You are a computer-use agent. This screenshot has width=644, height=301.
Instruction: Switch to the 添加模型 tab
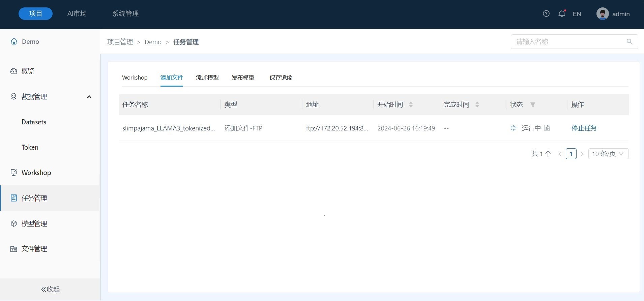(x=207, y=78)
